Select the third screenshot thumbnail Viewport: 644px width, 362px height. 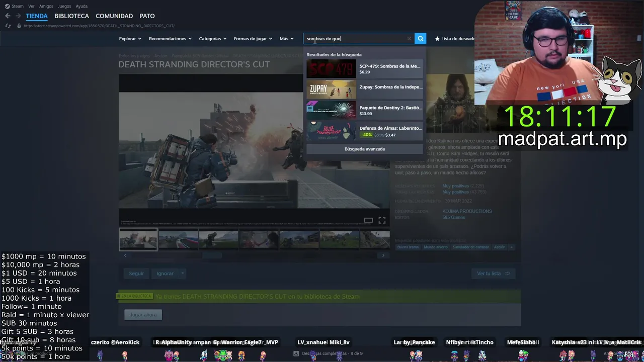click(x=218, y=239)
